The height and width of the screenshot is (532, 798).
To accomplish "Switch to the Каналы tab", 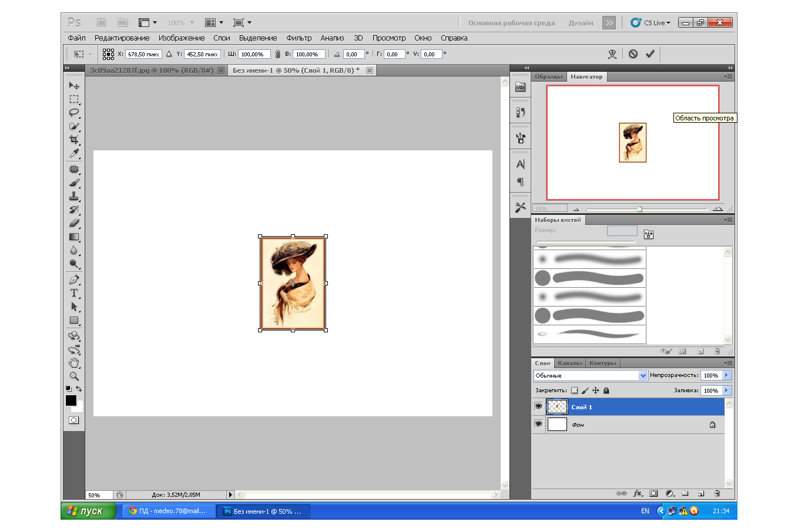I will [x=569, y=363].
